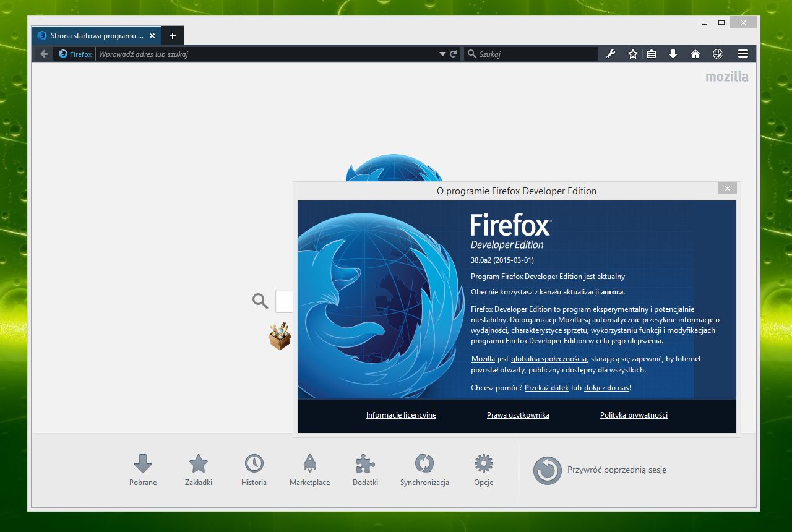Follow the Mozilla link in dialog
The height and width of the screenshot is (532, 792).
[x=483, y=359]
